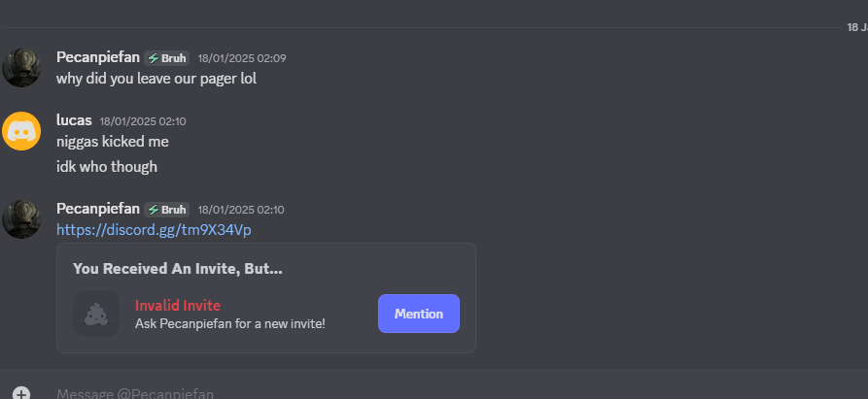Viewport: 868px width, 399px height.
Task: Open lucas's orange default Discord avatar
Action: coord(21,131)
